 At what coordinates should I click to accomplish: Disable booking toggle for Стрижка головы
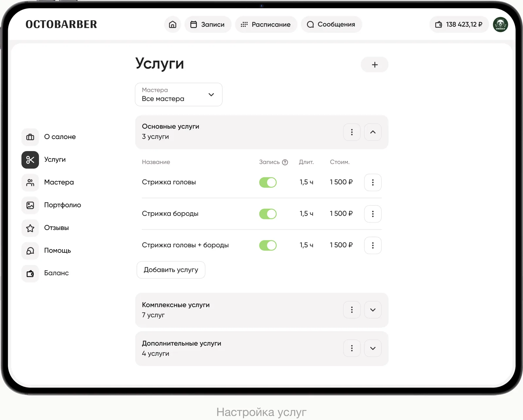click(x=268, y=183)
